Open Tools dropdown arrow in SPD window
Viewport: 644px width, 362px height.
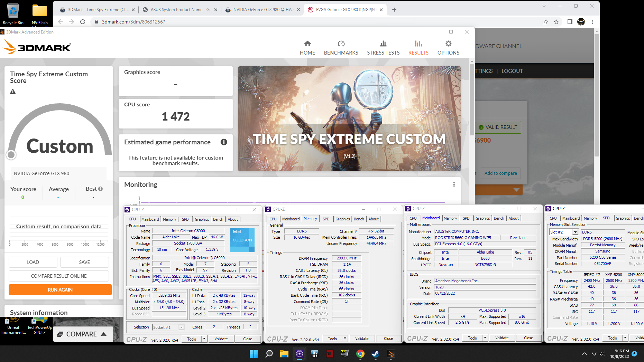point(625,338)
